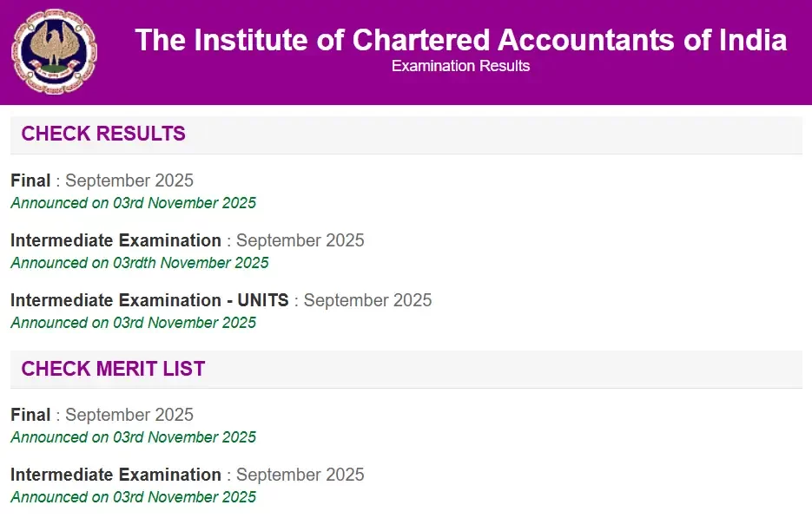Click announcement date under Final merit list

point(133,436)
